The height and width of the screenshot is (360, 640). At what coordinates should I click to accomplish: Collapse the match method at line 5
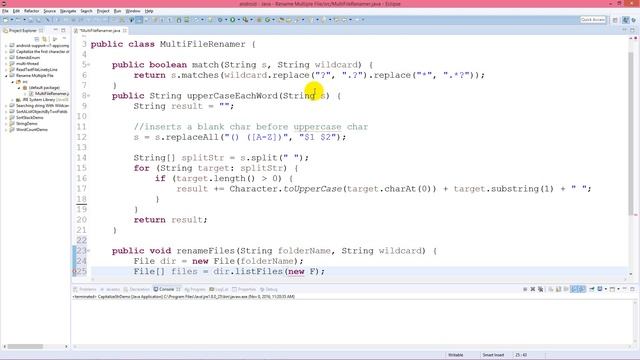point(89,65)
